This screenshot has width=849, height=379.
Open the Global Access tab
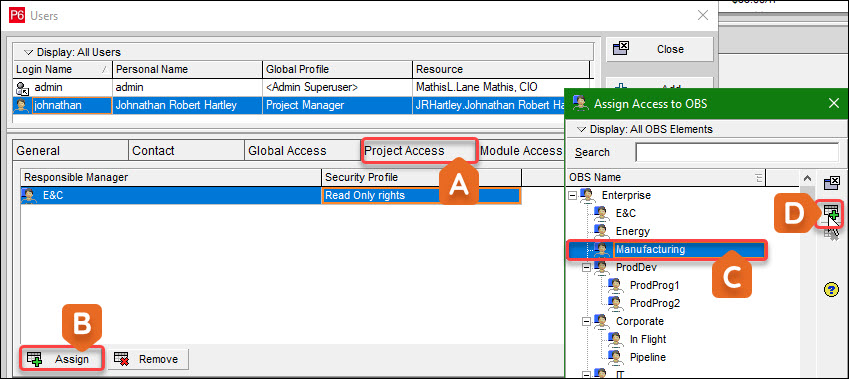point(303,151)
